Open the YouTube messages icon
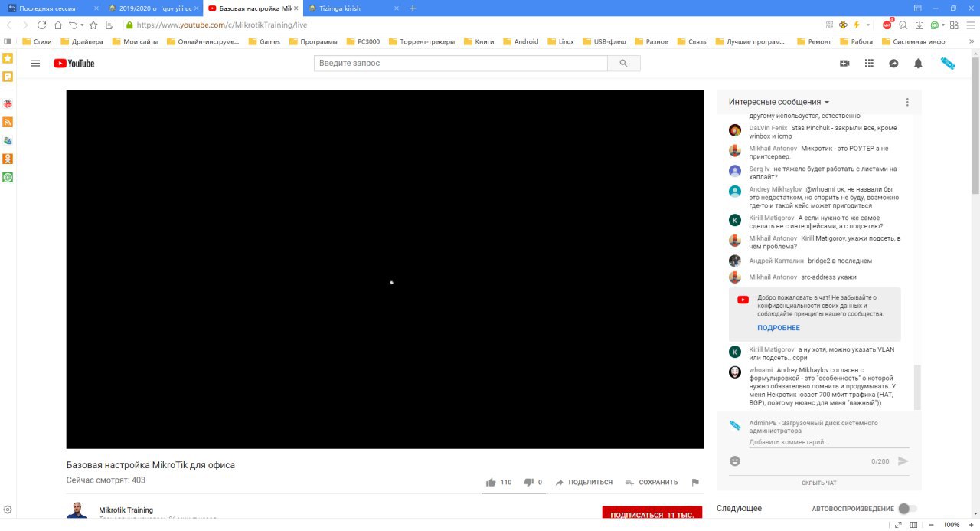 click(893, 64)
